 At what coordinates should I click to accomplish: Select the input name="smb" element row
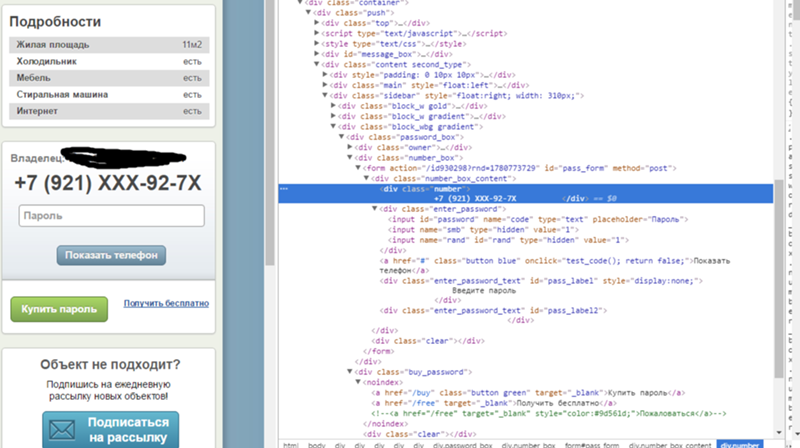click(x=483, y=230)
